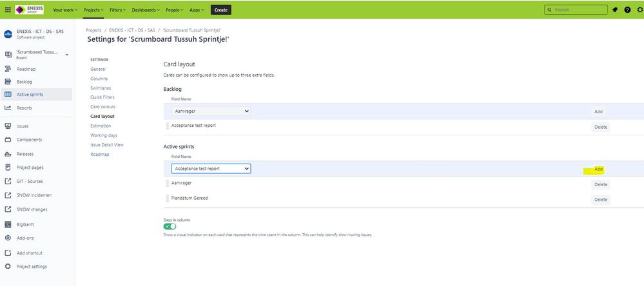Click the Active sprints sidebar label
The height and width of the screenshot is (286, 644).
coord(30,95)
